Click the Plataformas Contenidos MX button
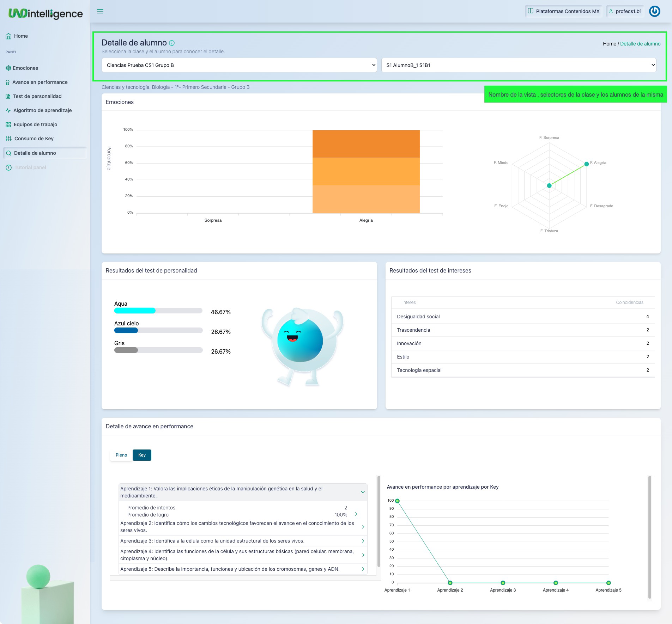Screen dimensions: 672x624 564,11
